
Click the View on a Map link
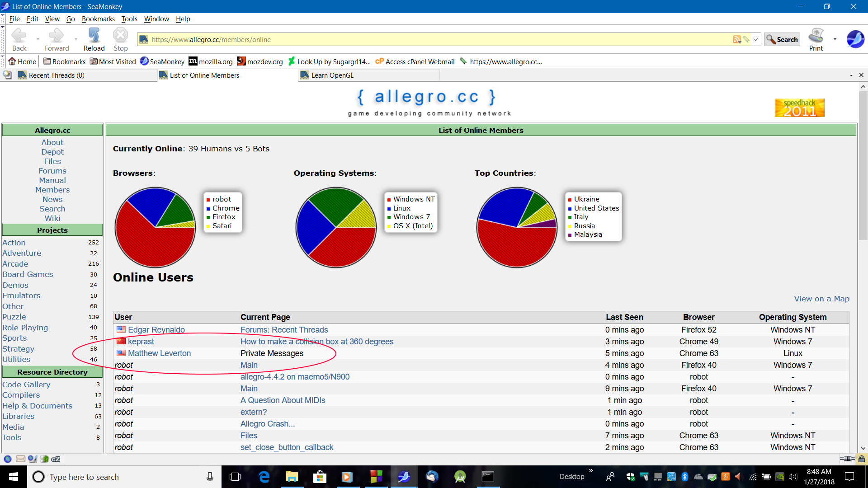pos(821,299)
